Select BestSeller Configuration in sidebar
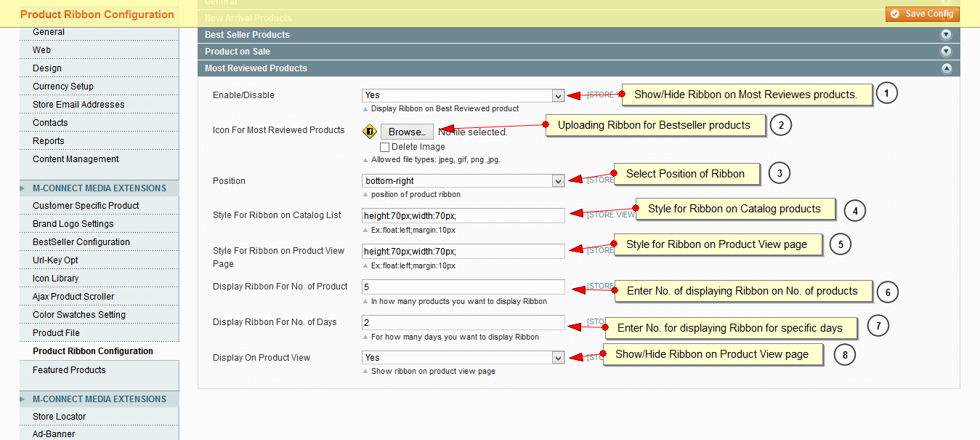 click(81, 242)
